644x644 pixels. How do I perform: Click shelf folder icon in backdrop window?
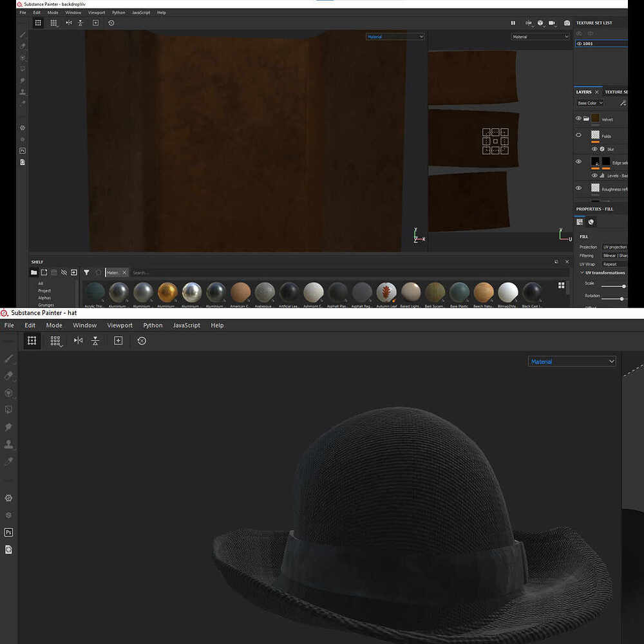click(33, 272)
